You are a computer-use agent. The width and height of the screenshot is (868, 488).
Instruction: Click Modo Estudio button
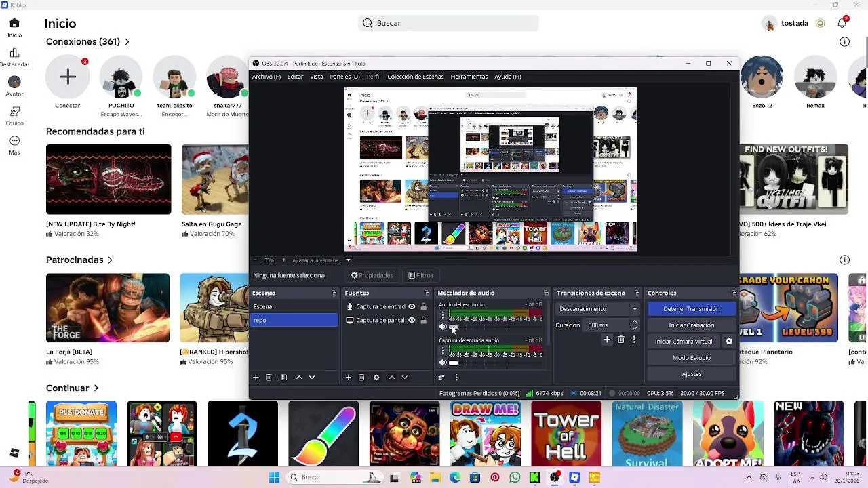691,358
